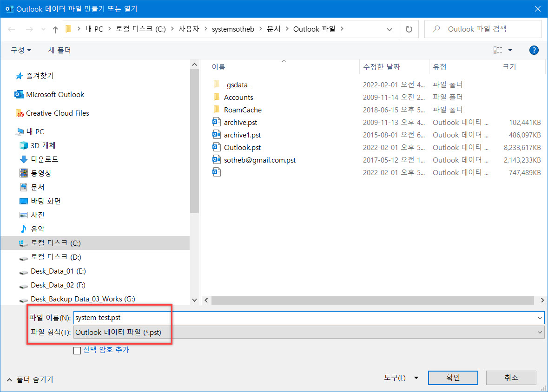The image size is (548, 392).
Task: Expand the address bar history dropdown
Action: point(390,29)
